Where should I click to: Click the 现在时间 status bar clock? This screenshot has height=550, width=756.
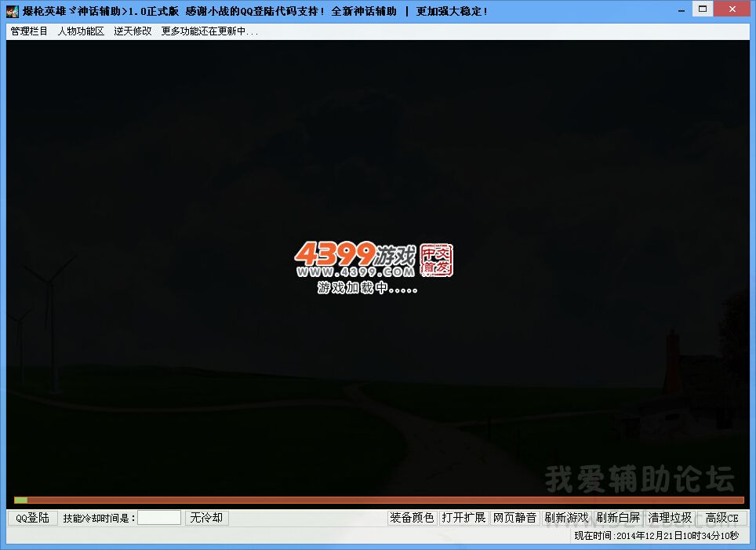(x=656, y=536)
